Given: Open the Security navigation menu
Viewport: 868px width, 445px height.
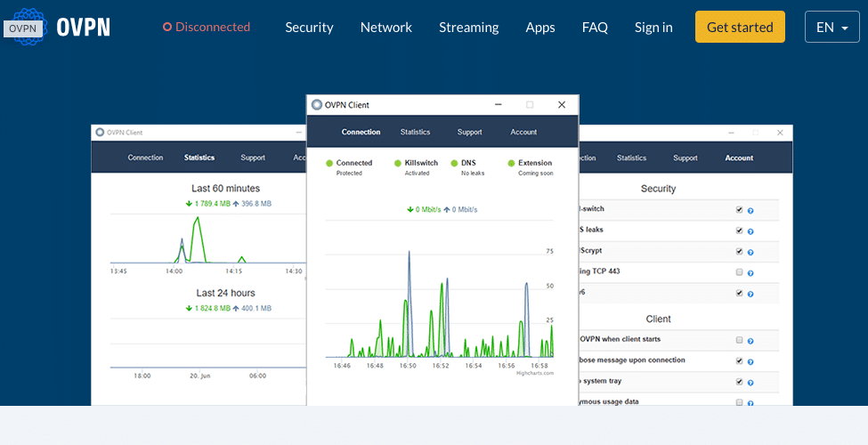Looking at the screenshot, I should tap(309, 27).
